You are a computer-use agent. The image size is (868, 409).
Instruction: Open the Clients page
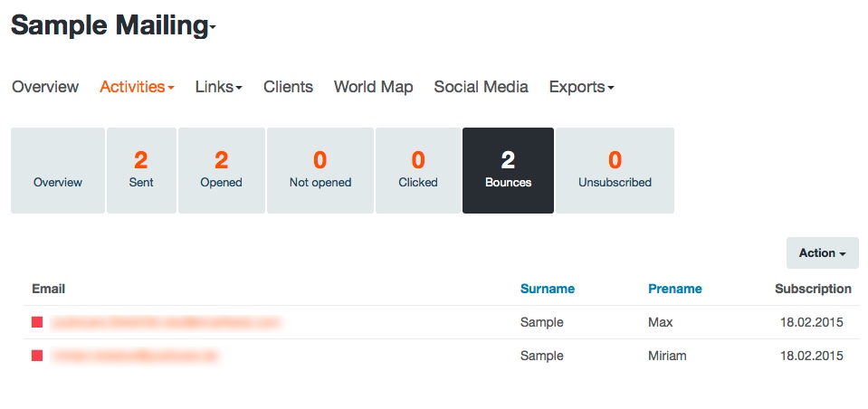tap(288, 87)
